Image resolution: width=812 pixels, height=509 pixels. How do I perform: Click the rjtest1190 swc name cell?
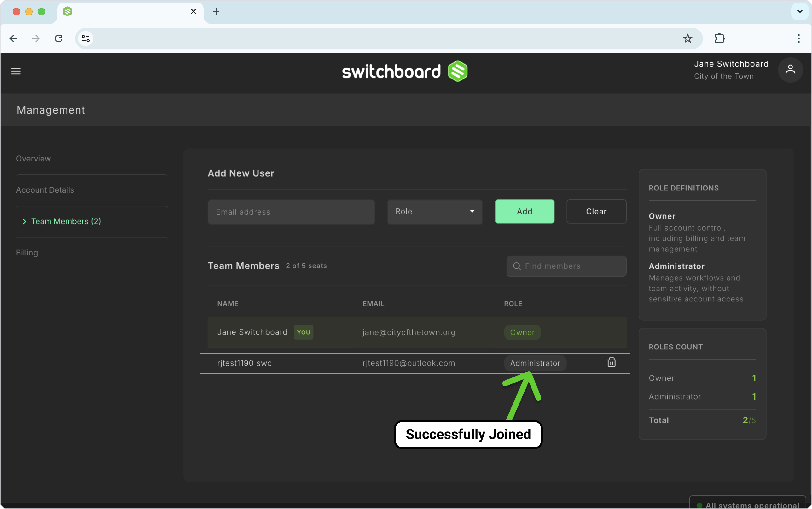[x=244, y=363]
